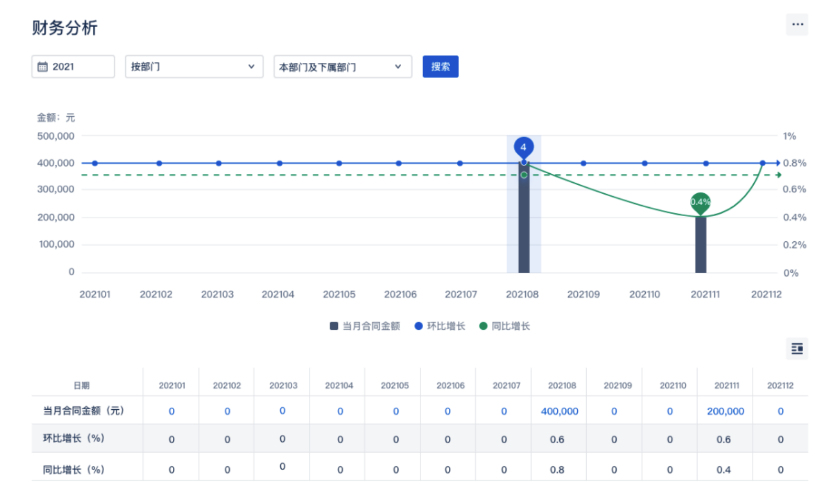Click the 202112 contract amount 0 link
This screenshot has height=504, width=838.
coord(780,411)
